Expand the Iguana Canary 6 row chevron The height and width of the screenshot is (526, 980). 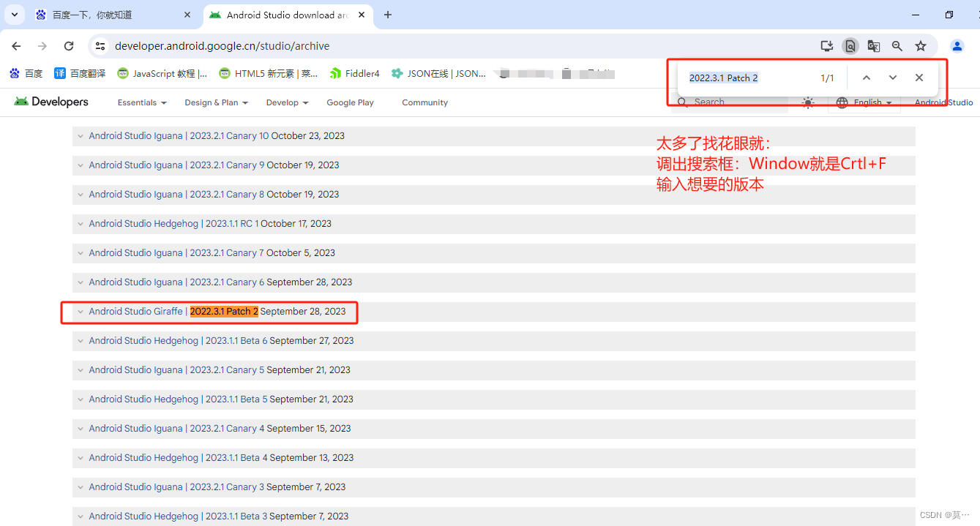[81, 282]
